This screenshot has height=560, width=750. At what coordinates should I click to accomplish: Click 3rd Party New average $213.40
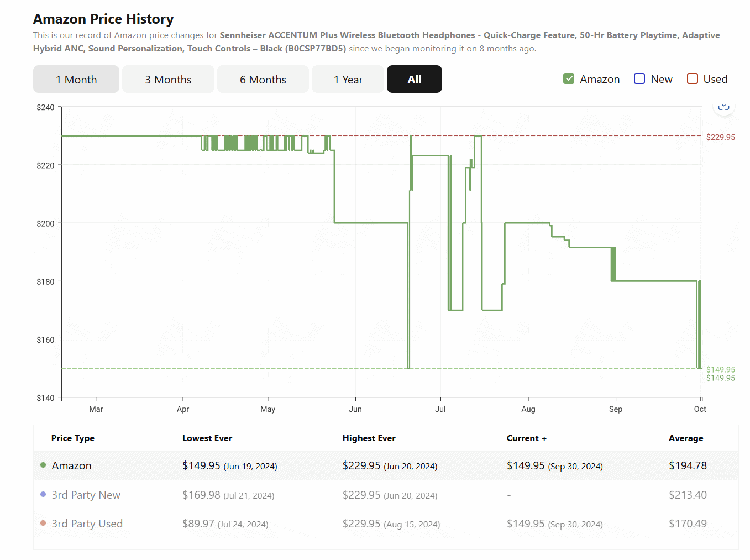pos(688,495)
